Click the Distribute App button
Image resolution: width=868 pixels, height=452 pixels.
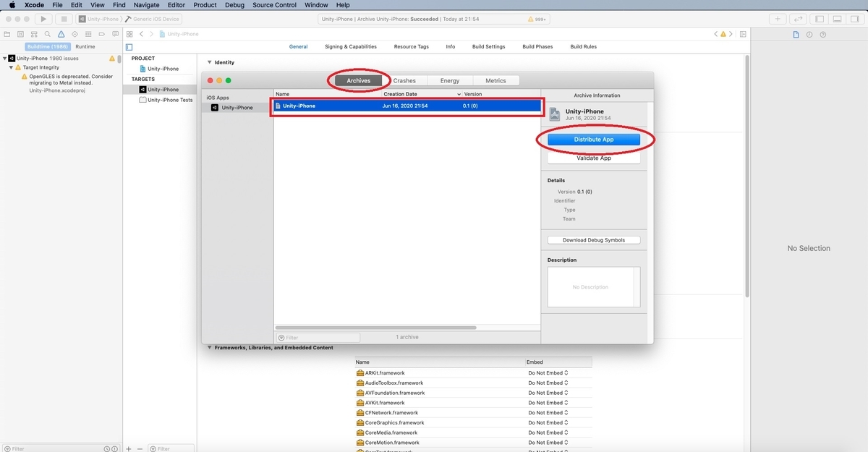(x=594, y=140)
